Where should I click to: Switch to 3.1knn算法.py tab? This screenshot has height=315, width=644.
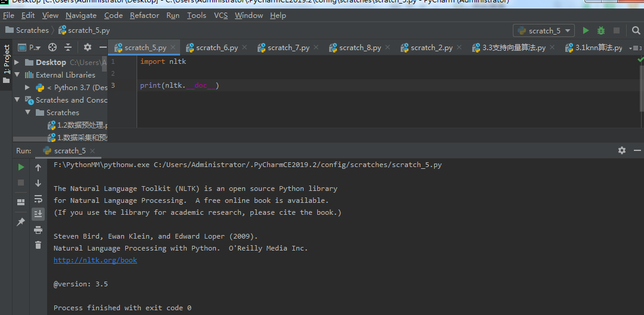[593, 48]
